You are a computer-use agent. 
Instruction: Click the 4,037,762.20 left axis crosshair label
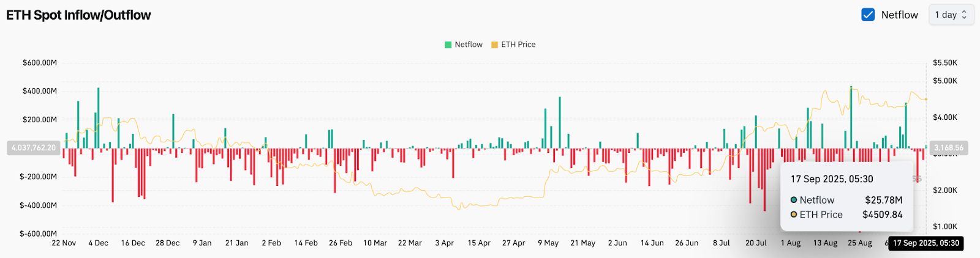(x=34, y=148)
